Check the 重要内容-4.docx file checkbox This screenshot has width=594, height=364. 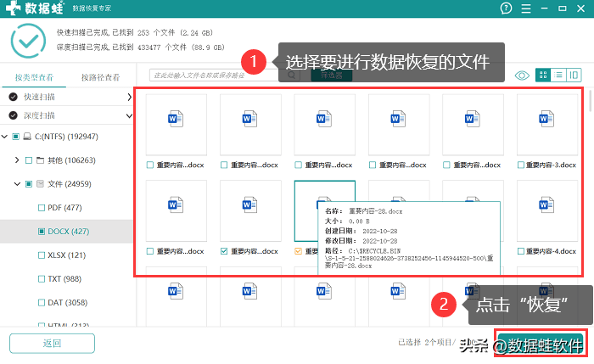click(521, 251)
